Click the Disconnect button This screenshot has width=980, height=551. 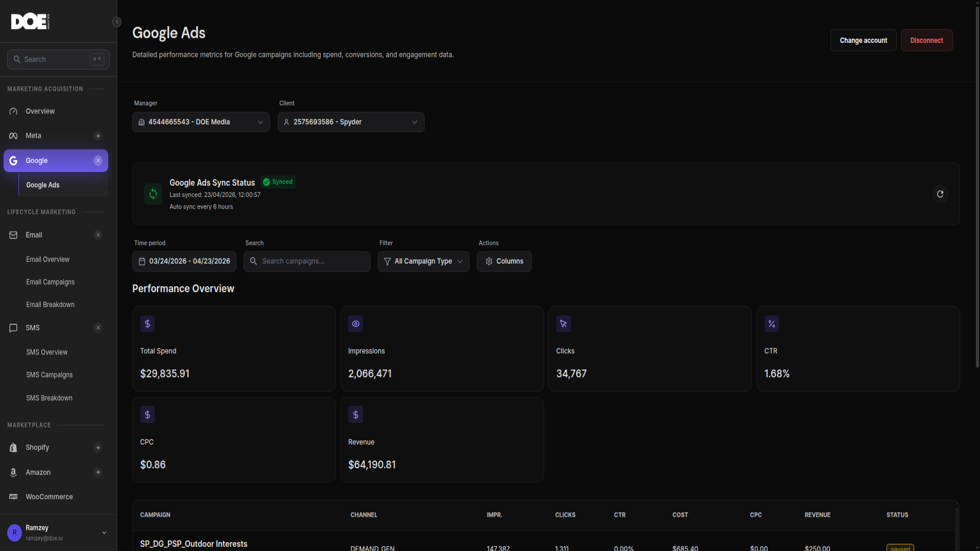(x=927, y=40)
